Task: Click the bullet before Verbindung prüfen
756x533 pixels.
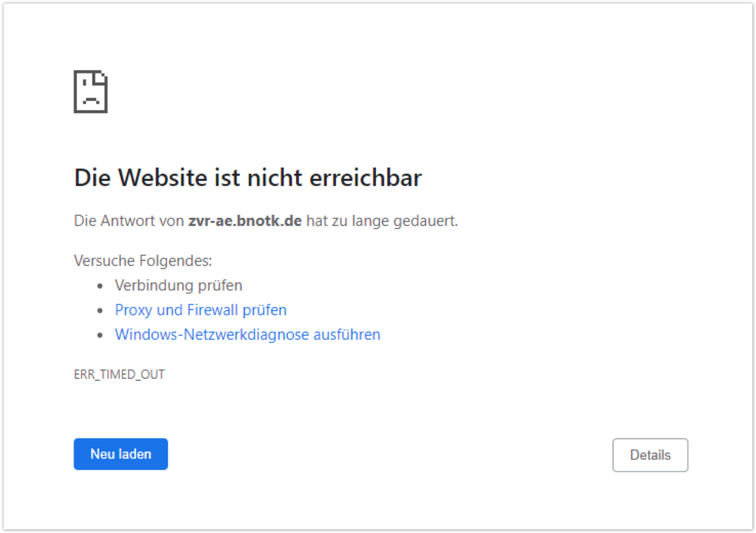Action: 101,286
